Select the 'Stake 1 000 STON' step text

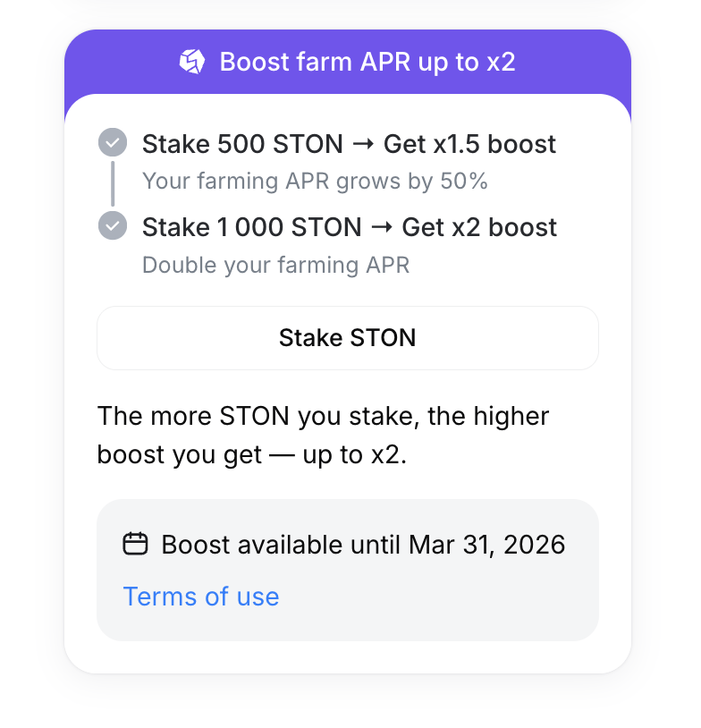coord(251,227)
